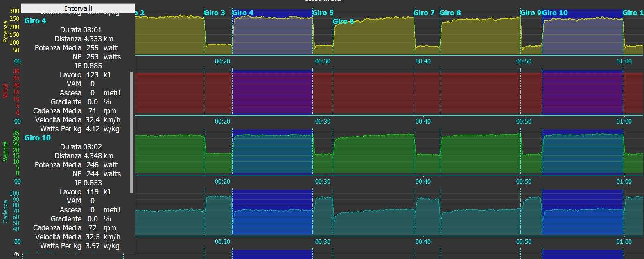Click the Giro 10 lap label above the power chart

tap(555, 13)
